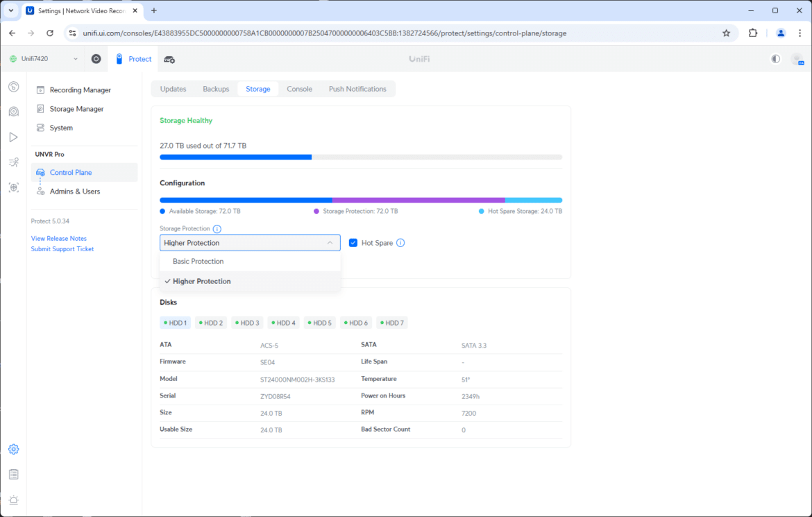Select the HDD 7 disk tab
This screenshot has height=517, width=812.
[x=392, y=323]
